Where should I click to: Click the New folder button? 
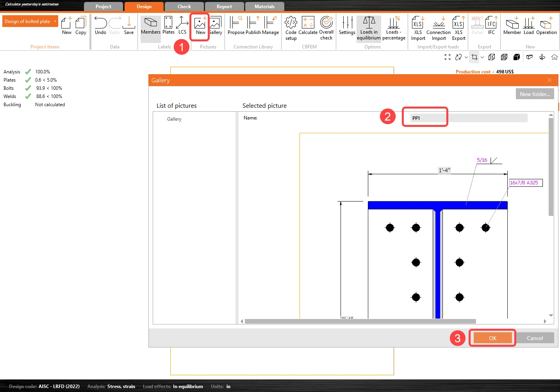[x=535, y=94]
